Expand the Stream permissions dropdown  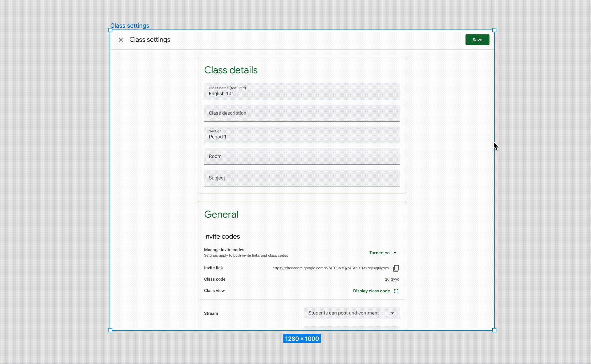pyautogui.click(x=351, y=313)
